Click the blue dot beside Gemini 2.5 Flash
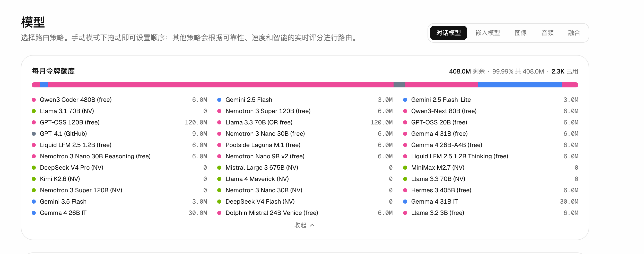 pyautogui.click(x=219, y=100)
